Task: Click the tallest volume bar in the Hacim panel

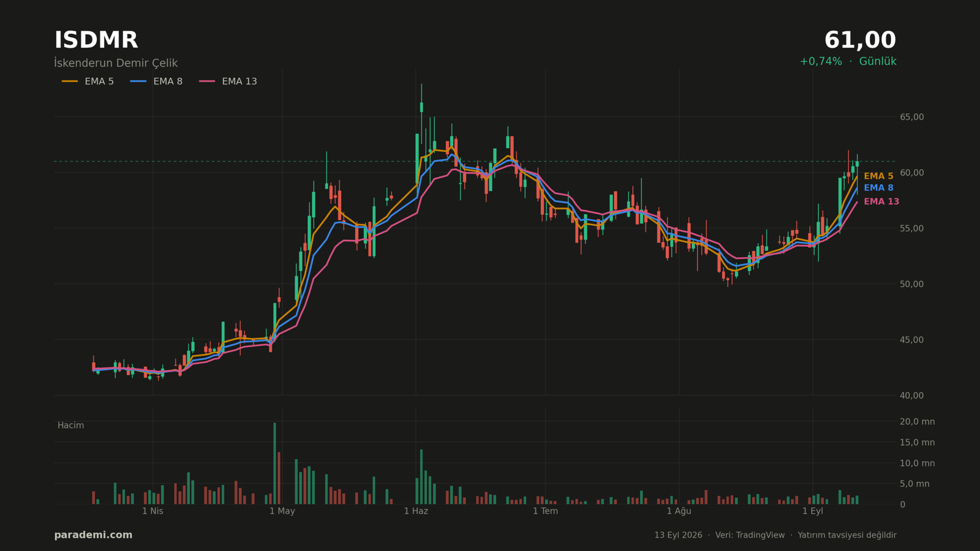Action: [x=274, y=463]
